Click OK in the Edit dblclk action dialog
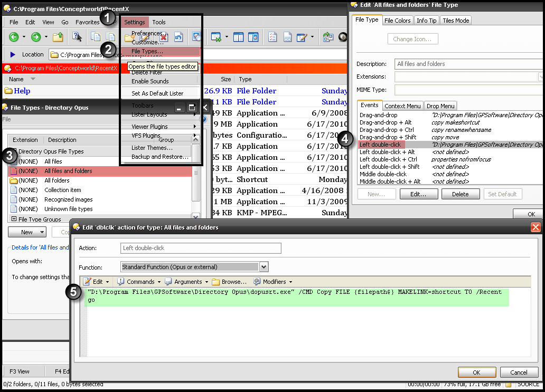The width and height of the screenshot is (545, 392). pos(476,372)
